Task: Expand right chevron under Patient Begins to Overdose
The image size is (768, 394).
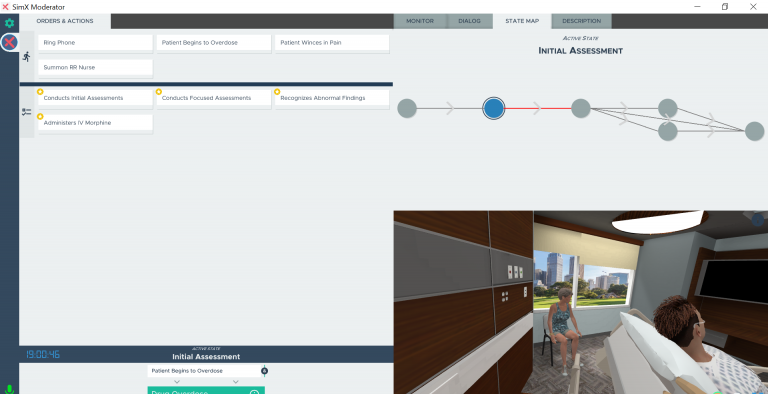Action: (236, 382)
